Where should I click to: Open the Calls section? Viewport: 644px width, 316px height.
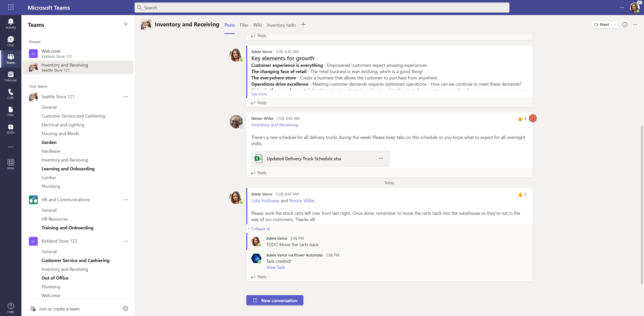point(11,94)
